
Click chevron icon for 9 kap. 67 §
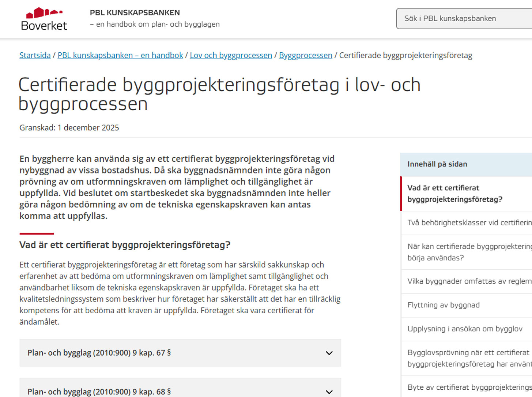click(x=329, y=353)
